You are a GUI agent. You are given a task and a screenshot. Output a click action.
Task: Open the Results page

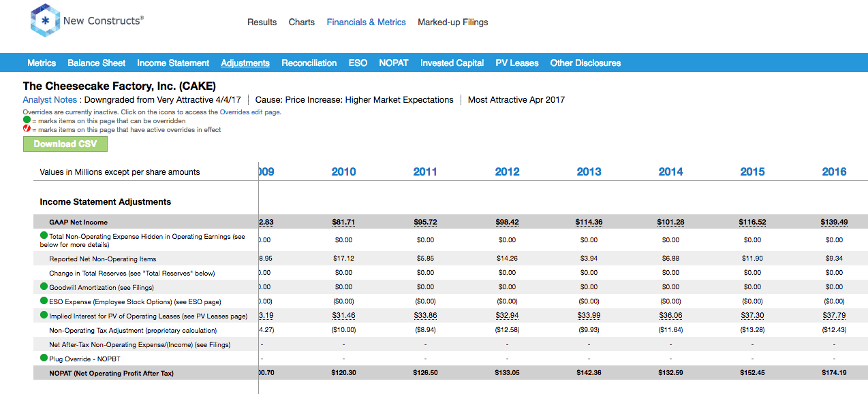coord(262,22)
